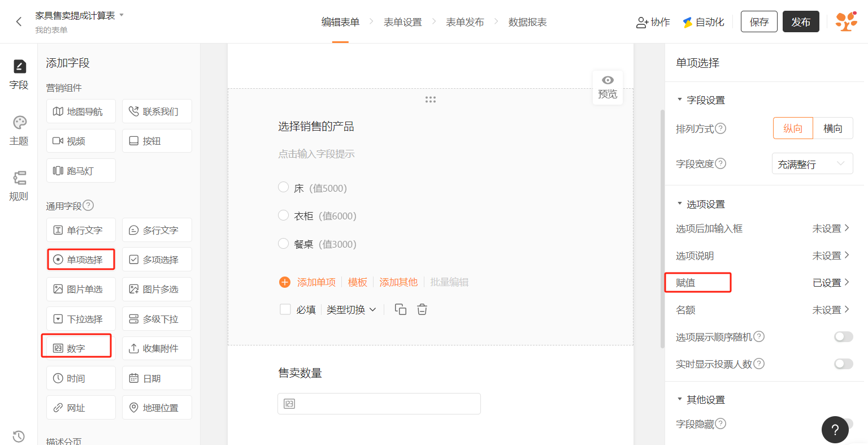Add a 多级下拉 field

[157, 319]
